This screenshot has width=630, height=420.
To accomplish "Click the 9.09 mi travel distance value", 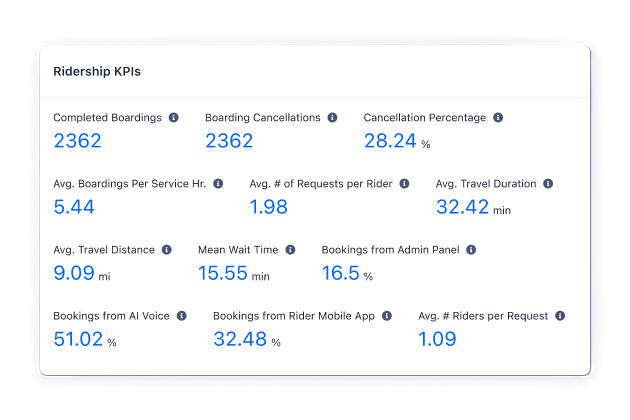I will click(x=82, y=273).
